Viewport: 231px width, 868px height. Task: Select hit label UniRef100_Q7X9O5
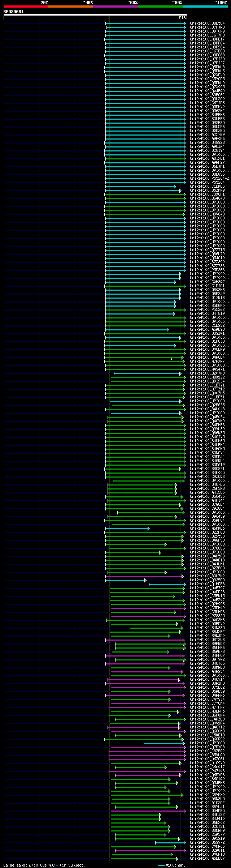click(x=207, y=87)
